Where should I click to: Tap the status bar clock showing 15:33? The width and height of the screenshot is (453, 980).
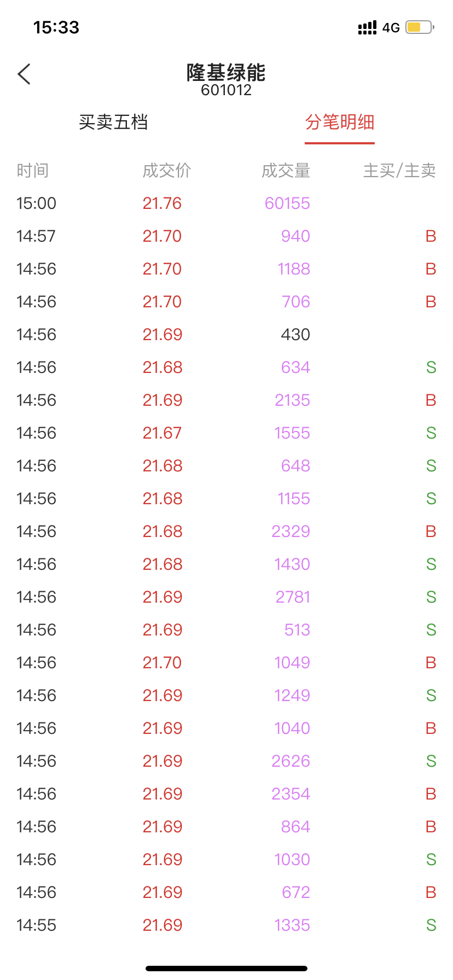(56, 27)
